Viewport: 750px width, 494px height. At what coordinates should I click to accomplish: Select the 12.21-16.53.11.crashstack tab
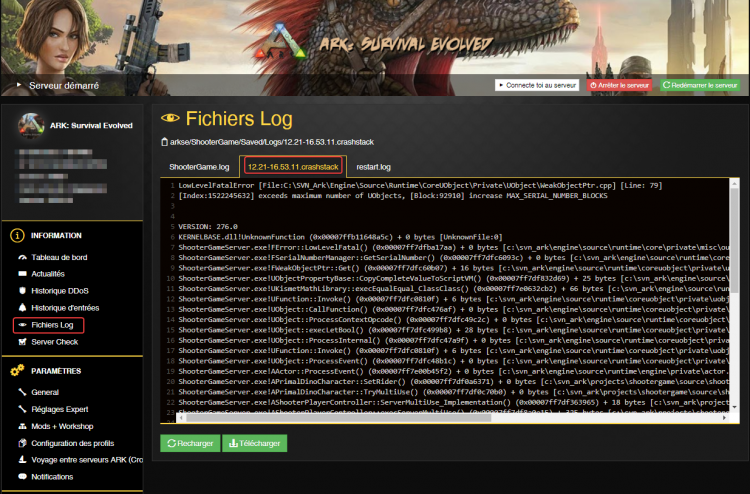[x=292, y=166]
